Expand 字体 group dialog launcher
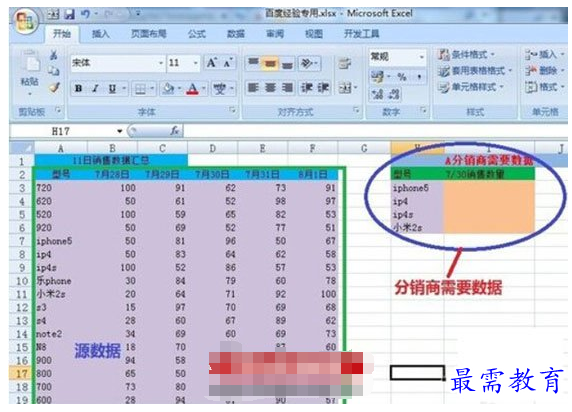This screenshot has width=572, height=412. click(x=232, y=109)
